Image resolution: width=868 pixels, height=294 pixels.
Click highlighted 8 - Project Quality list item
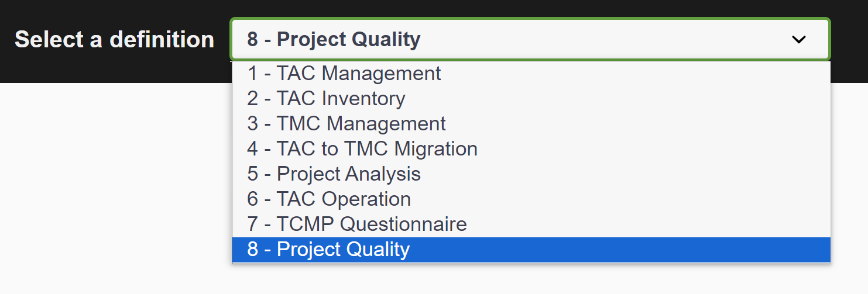point(328,250)
